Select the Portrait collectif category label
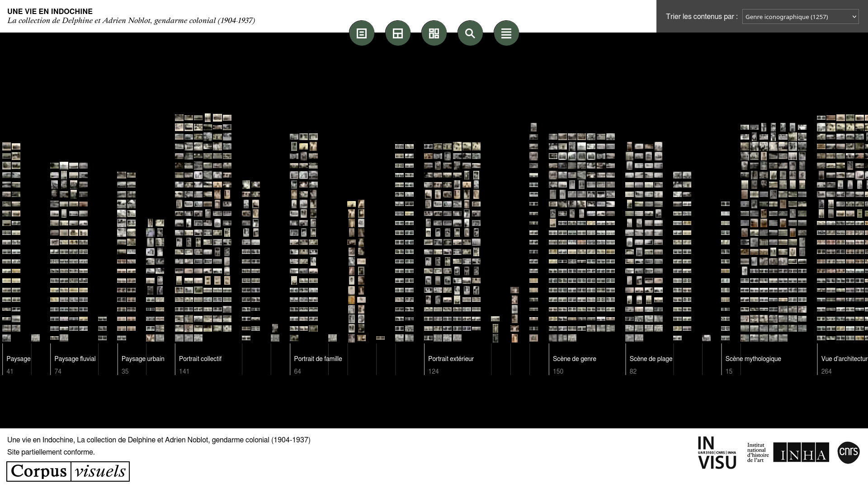This screenshot has width=868, height=488. (200, 359)
